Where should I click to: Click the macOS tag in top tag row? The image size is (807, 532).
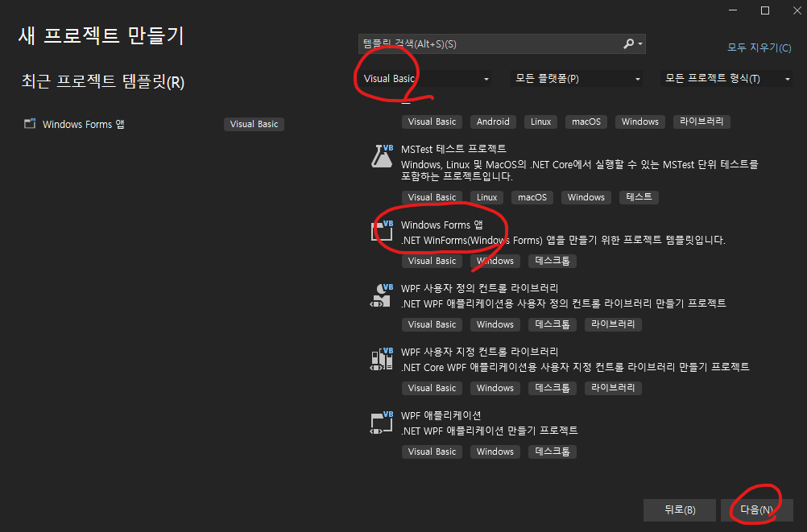(x=586, y=122)
